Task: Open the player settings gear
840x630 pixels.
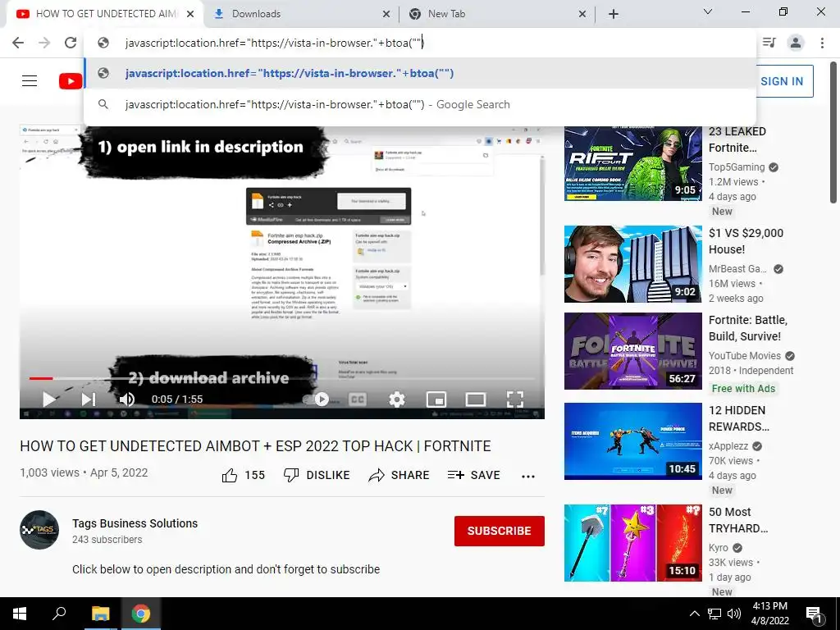Action: (x=397, y=399)
